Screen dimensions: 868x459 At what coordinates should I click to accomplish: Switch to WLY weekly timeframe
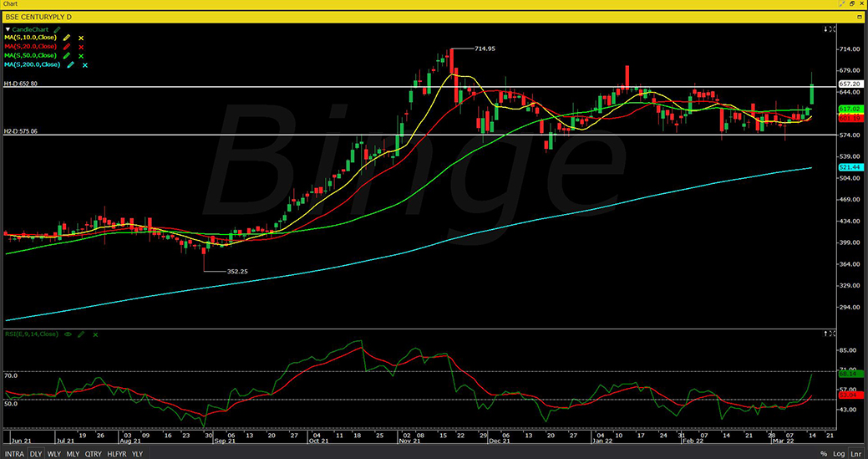[53, 453]
